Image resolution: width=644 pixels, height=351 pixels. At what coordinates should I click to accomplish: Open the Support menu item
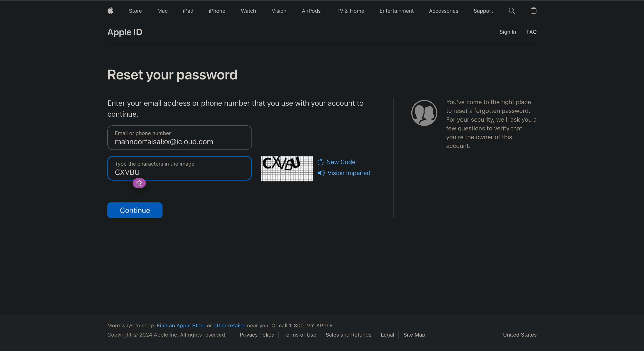(x=483, y=11)
